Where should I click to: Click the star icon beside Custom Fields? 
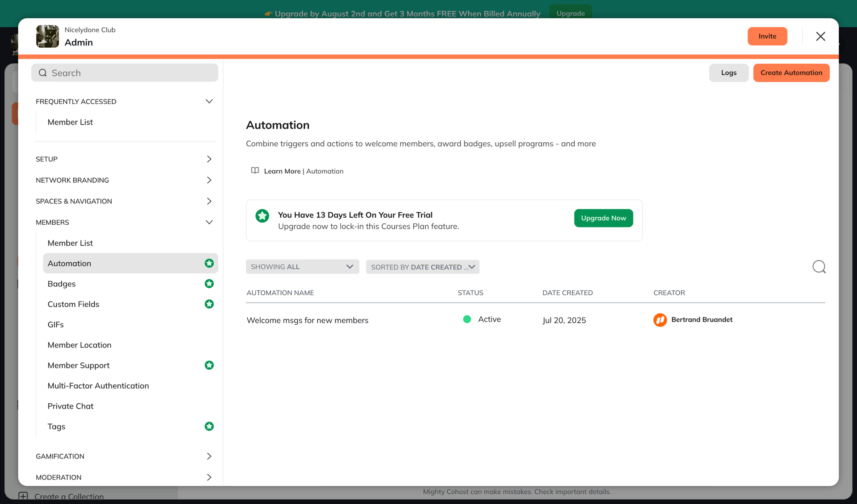coord(209,304)
